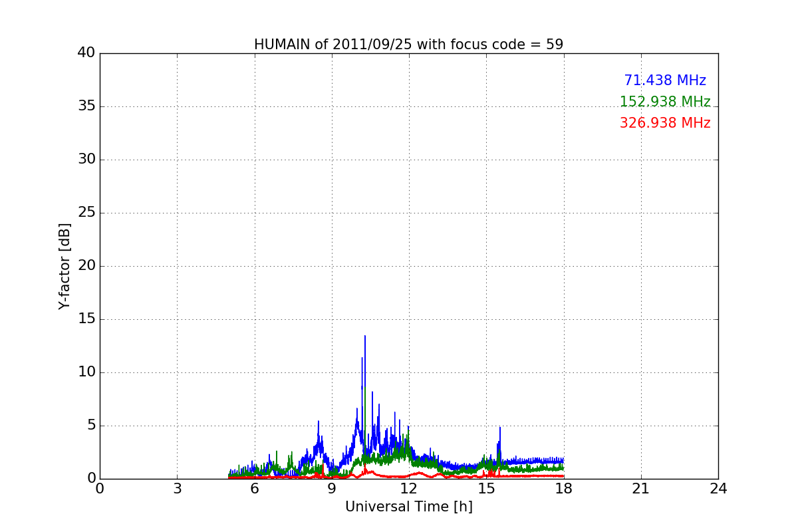Click the x-axis tick label 21
Screen dimensions: 798x532
tap(641, 489)
